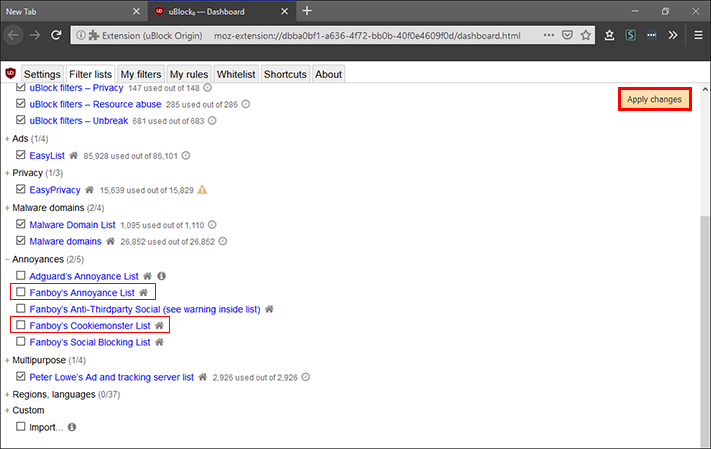Click the Fanboy's Social Blocking List home icon

(x=159, y=342)
